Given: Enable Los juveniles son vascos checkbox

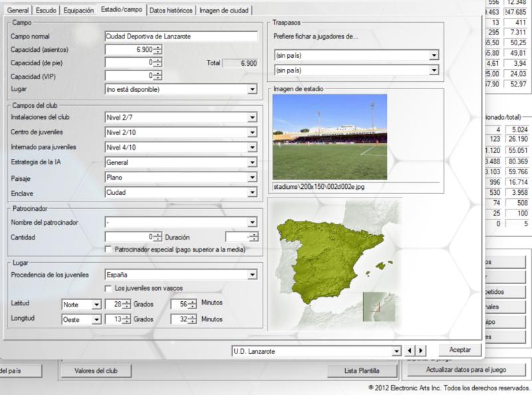Looking at the screenshot, I should [x=108, y=289].
